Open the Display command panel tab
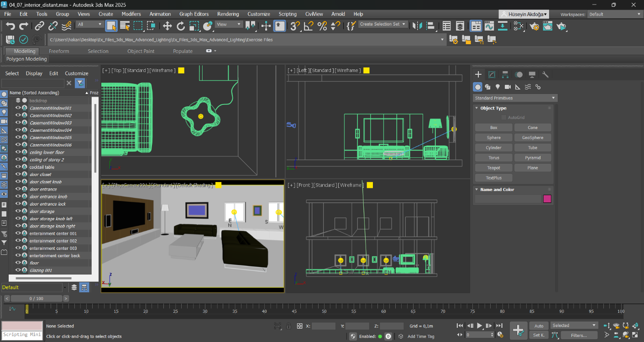Viewport: 644px width, 342px height. pos(532,74)
